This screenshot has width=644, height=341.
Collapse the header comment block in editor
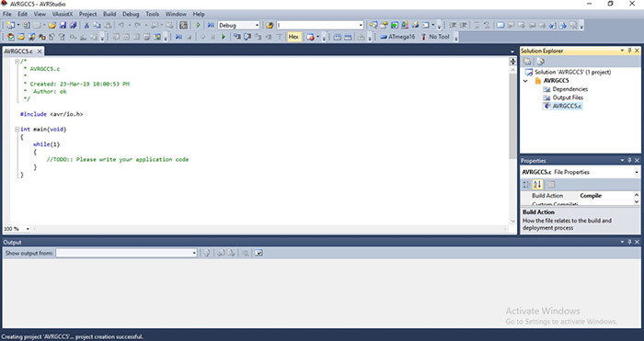(17, 62)
